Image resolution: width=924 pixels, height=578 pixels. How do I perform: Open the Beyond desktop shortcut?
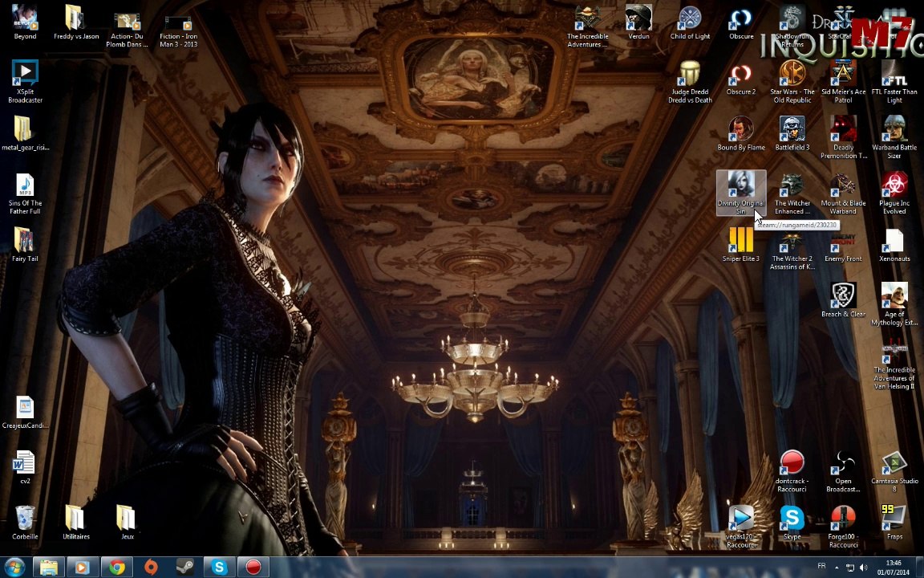pyautogui.click(x=25, y=23)
